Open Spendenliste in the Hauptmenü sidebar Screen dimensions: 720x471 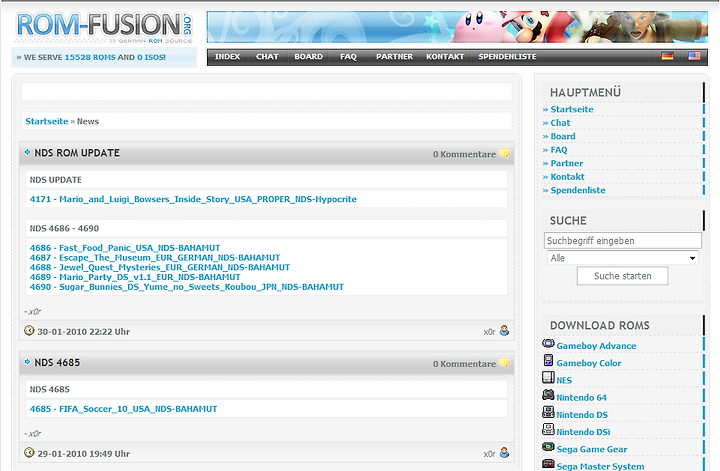pyautogui.click(x=578, y=190)
